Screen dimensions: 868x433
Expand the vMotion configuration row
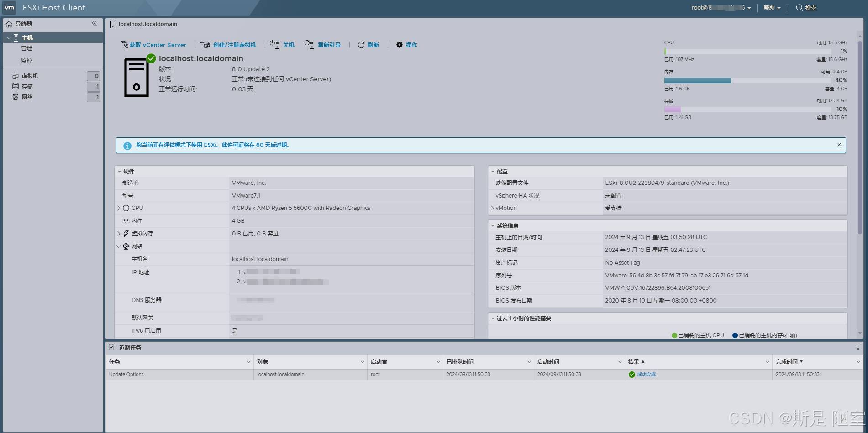point(492,208)
